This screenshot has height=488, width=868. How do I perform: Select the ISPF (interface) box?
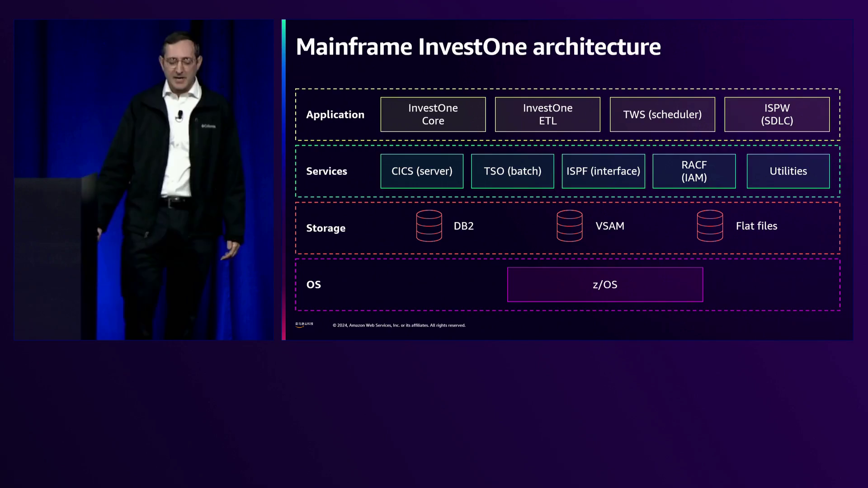pos(603,171)
